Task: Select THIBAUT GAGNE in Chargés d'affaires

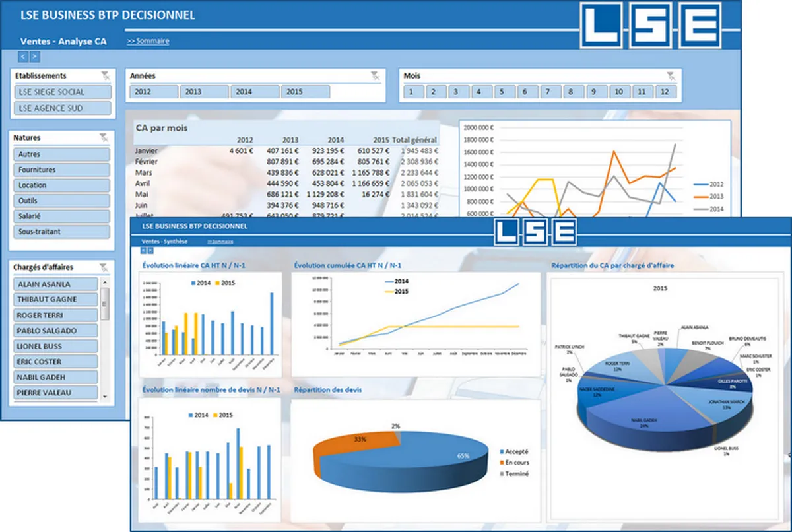Action: [x=55, y=300]
